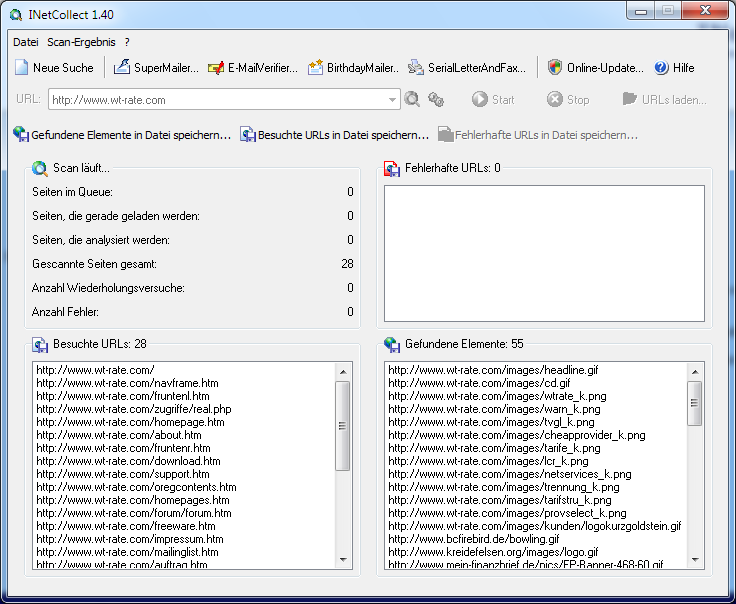This screenshot has width=736, height=604.
Task: Select http://www.wt-rate.com/forum/forum.htm entry
Action: [x=134, y=513]
